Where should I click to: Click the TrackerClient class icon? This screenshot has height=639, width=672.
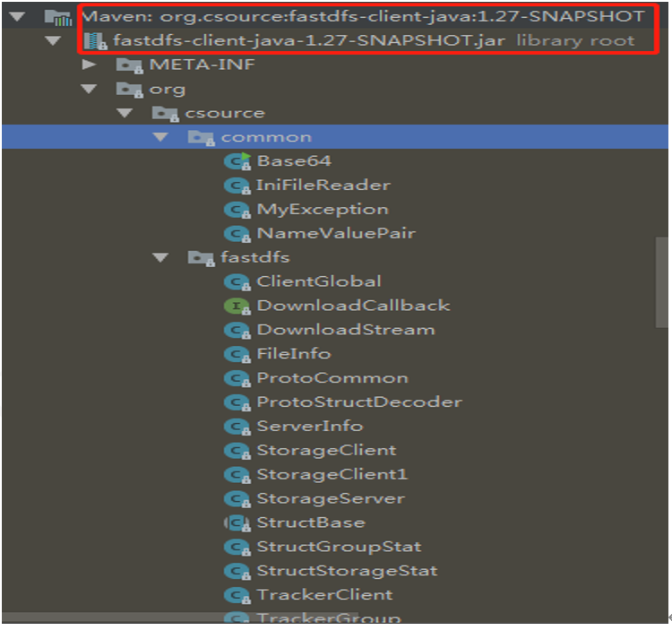point(237,595)
